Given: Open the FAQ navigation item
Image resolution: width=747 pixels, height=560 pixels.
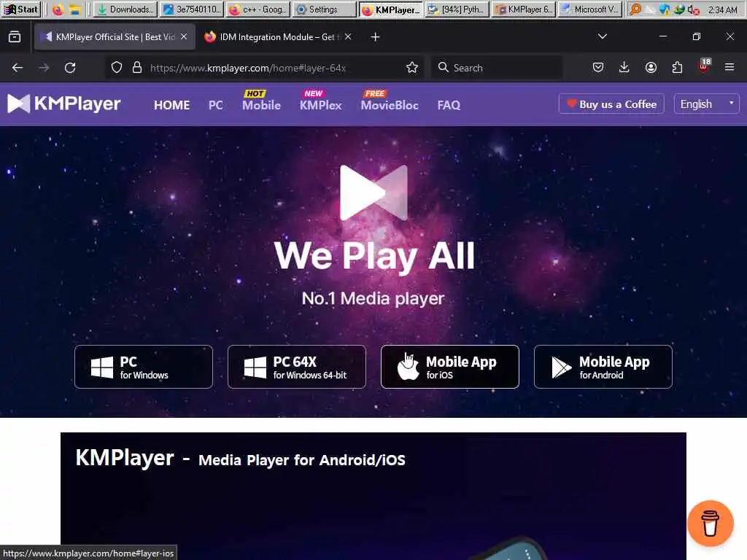Looking at the screenshot, I should [449, 105].
